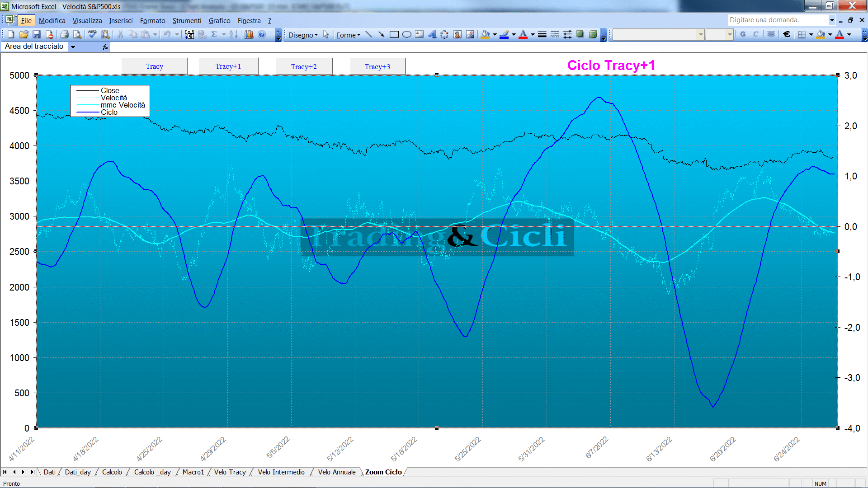The width and height of the screenshot is (868, 488).
Task: Pick the drawing toolbar Line Color brush
Action: (x=504, y=34)
